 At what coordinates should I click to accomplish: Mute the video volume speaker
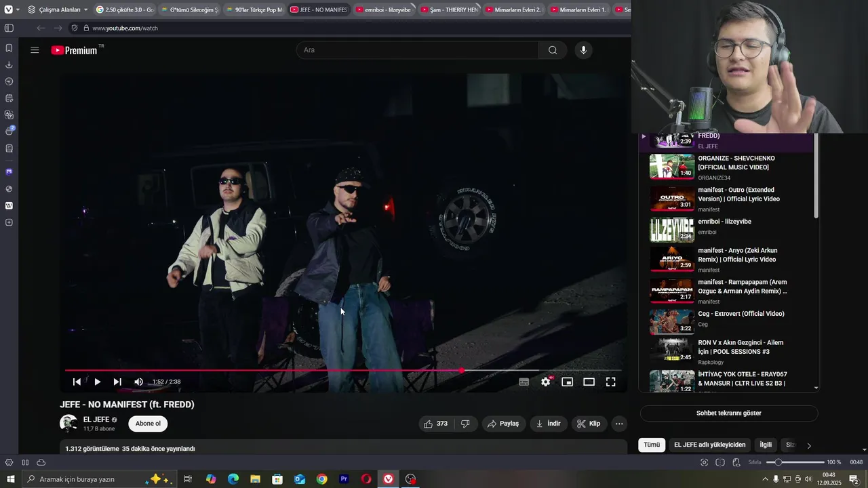pyautogui.click(x=138, y=382)
